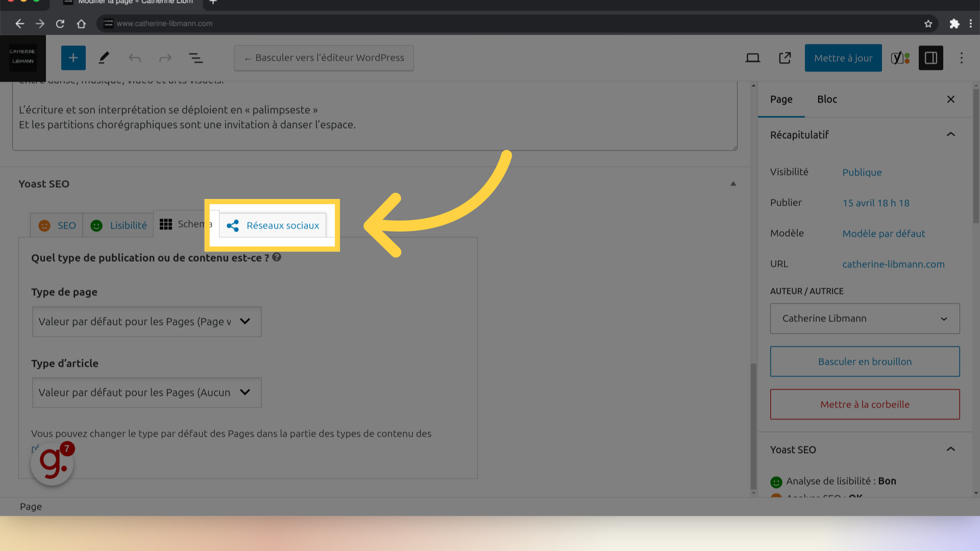Toggle the settings sidebar panel icon
Image resolution: width=980 pixels, height=551 pixels.
click(931, 58)
